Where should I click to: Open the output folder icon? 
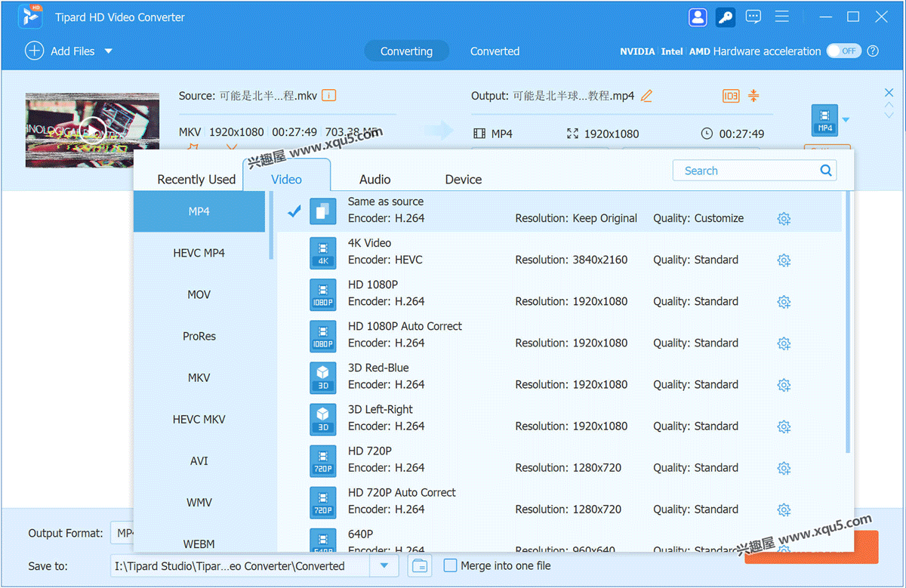tap(419, 565)
